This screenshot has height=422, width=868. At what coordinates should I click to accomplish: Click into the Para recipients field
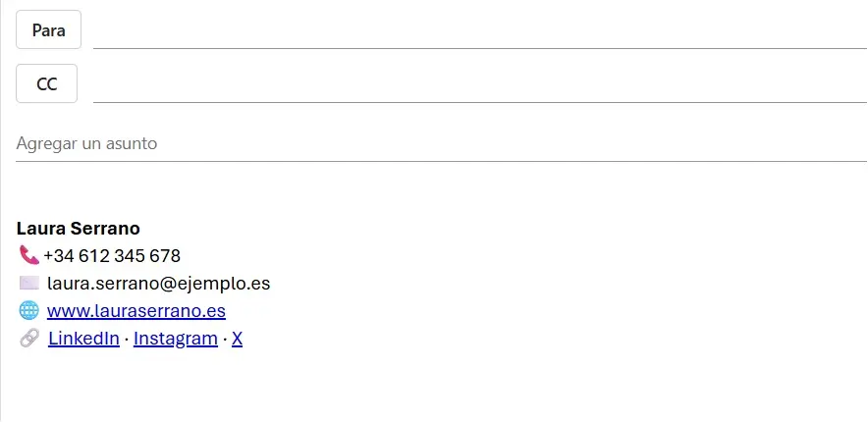coord(479,31)
